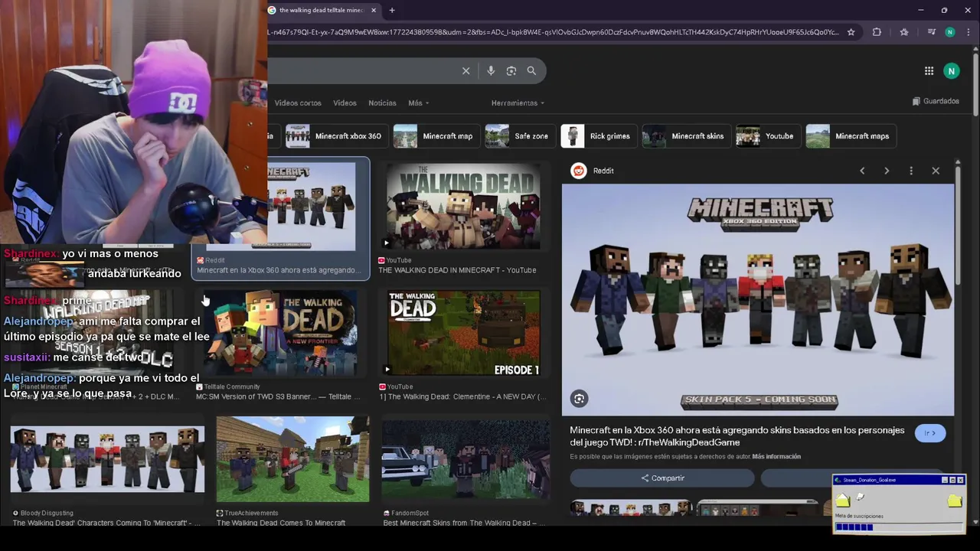
Task: Bookmark this page with the star icon
Action: pyautogui.click(x=851, y=32)
